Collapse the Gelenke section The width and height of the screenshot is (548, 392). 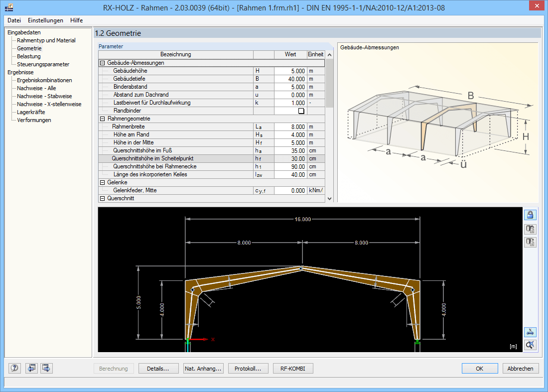pyautogui.click(x=103, y=182)
